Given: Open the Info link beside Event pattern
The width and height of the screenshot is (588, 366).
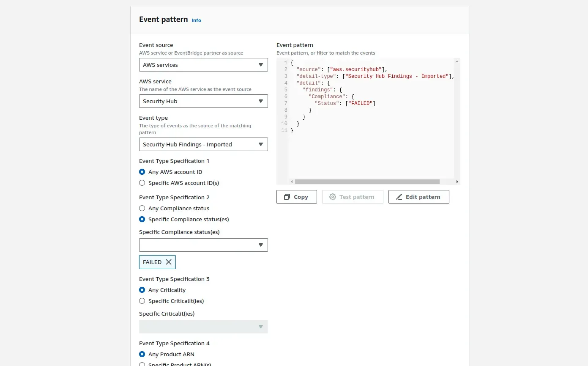Looking at the screenshot, I should [196, 20].
